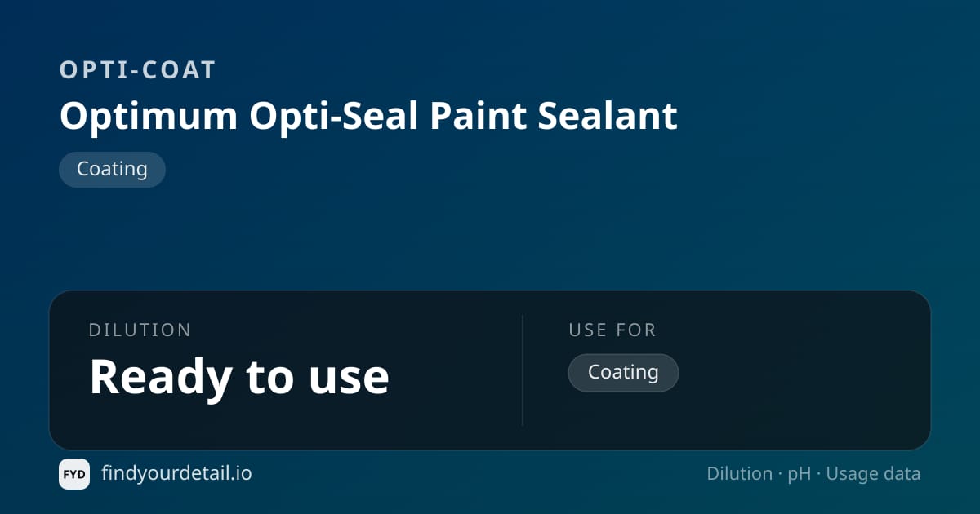Click the word Opti-Seal in the title
Image resolution: width=980 pixels, height=514 pixels.
click(x=334, y=117)
